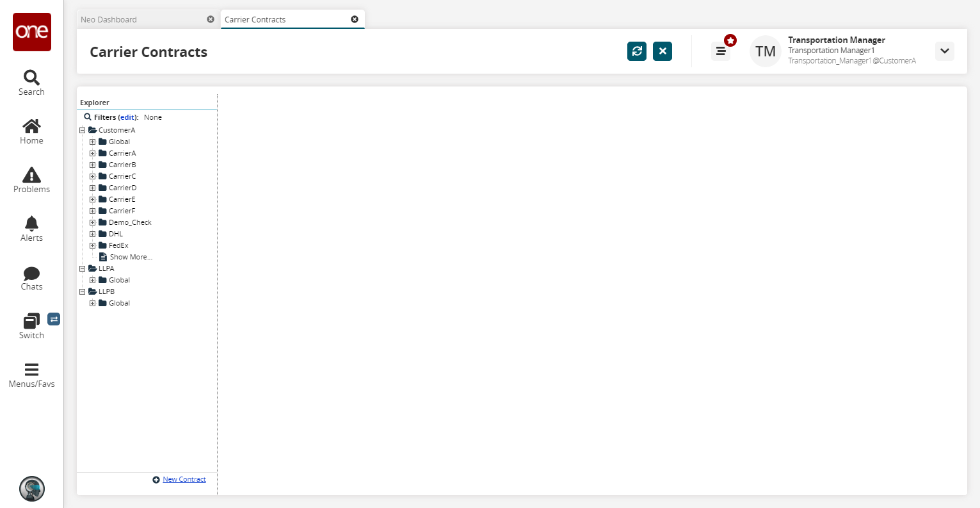Expand the CarrierE folder

tap(93, 199)
